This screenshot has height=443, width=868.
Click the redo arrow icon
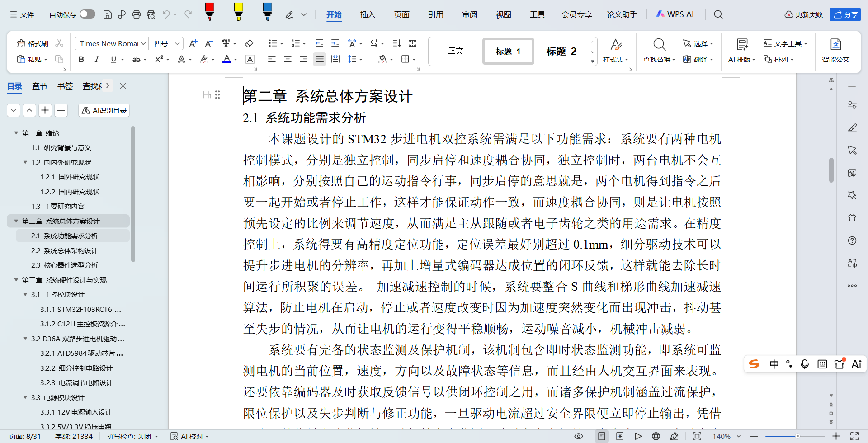pyautogui.click(x=188, y=14)
